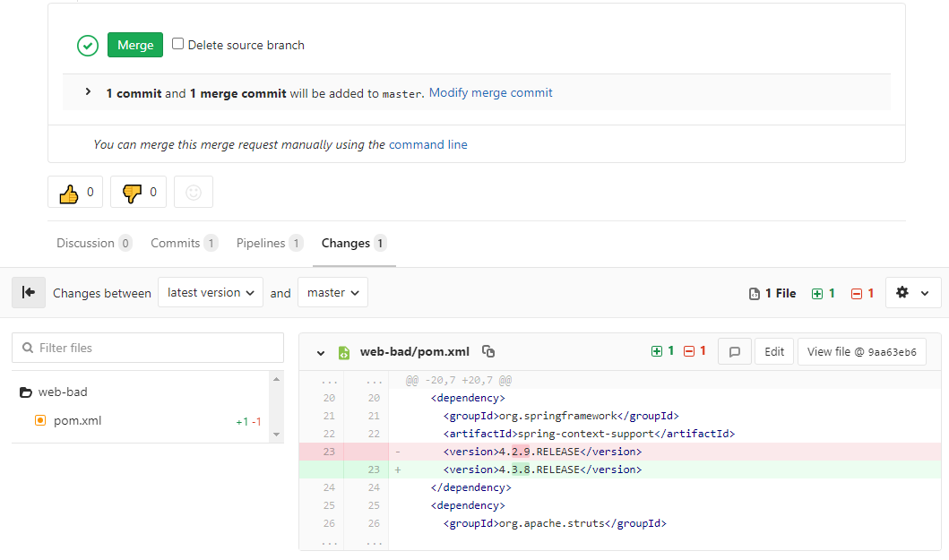Open the master target version dropdown

[332, 293]
